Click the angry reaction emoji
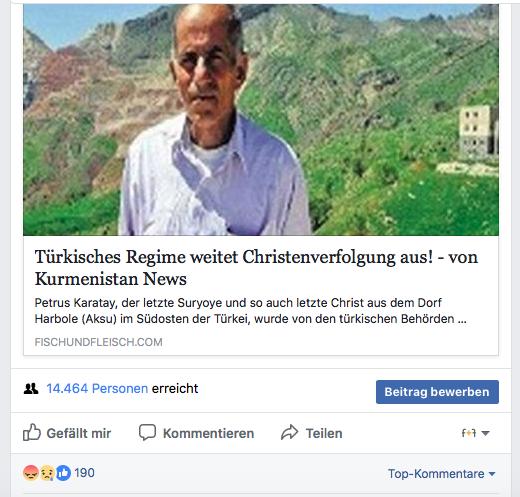Screen dimensions: 520x497 (x=31, y=473)
